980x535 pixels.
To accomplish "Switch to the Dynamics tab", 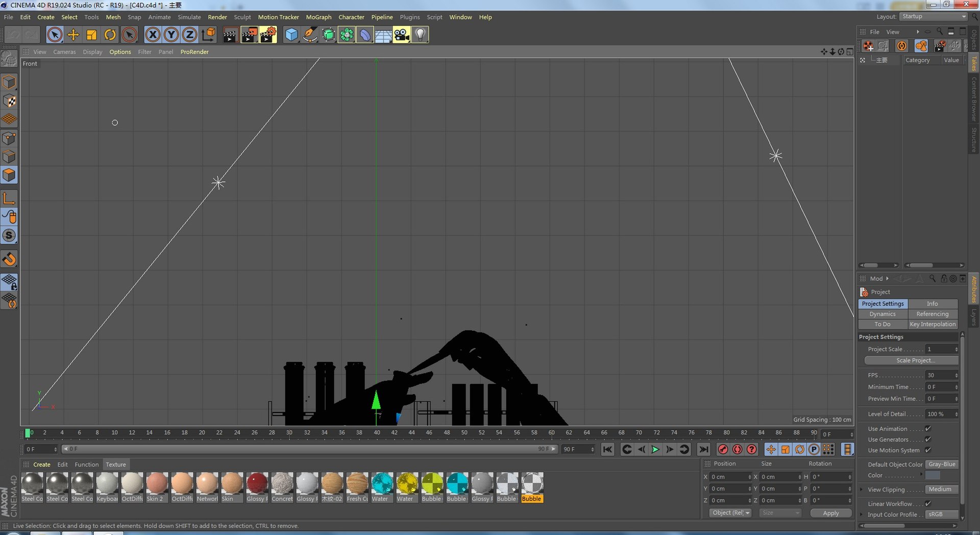I will tap(883, 314).
